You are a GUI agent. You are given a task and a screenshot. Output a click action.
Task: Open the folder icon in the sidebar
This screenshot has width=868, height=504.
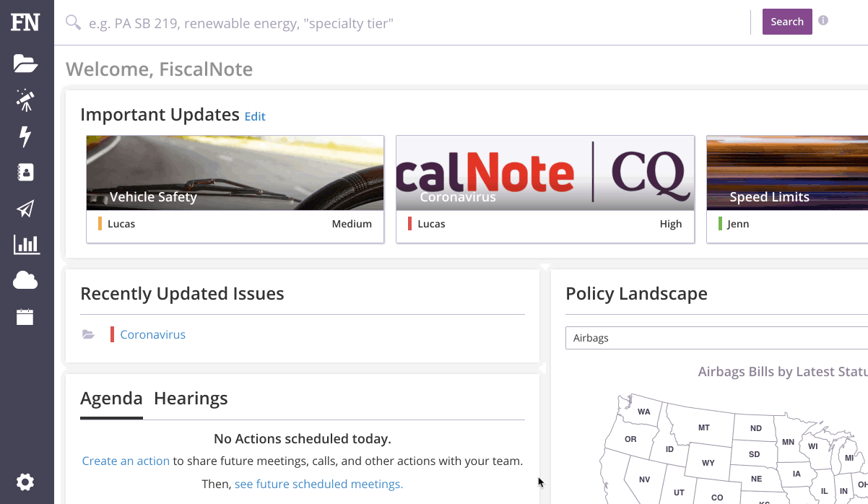click(25, 64)
